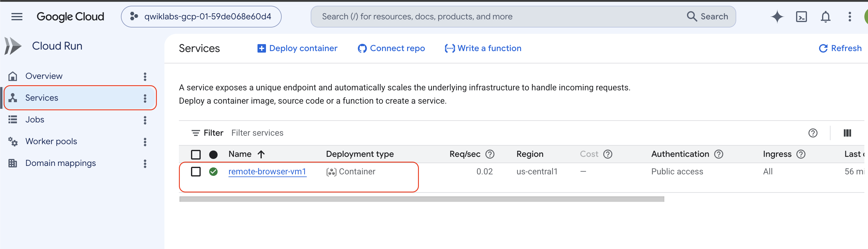Open Services item more options
The image size is (868, 249).
coord(145,99)
